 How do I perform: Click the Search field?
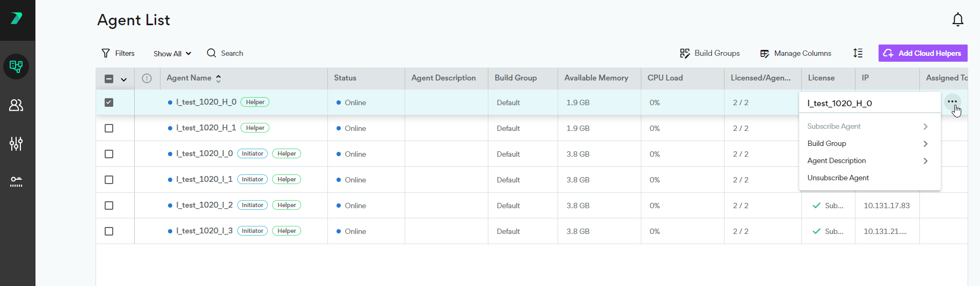coord(231,54)
